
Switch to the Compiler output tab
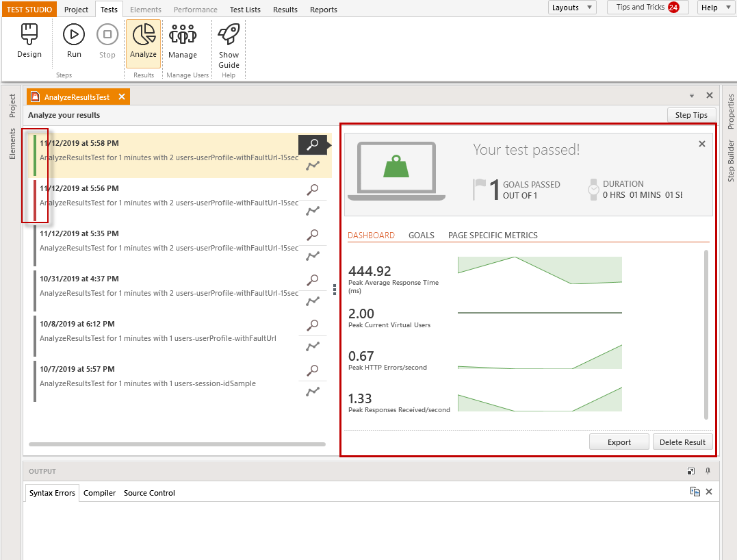pyautogui.click(x=100, y=493)
